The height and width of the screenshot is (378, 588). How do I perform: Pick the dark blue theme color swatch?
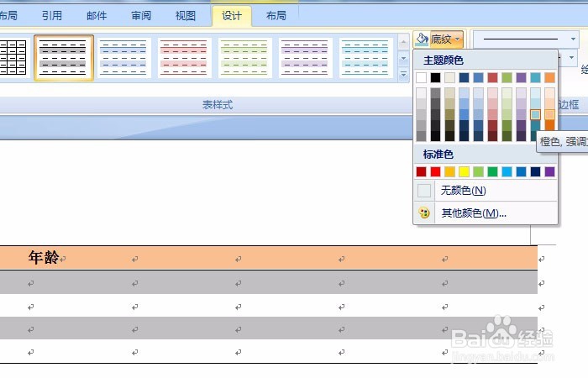point(464,77)
